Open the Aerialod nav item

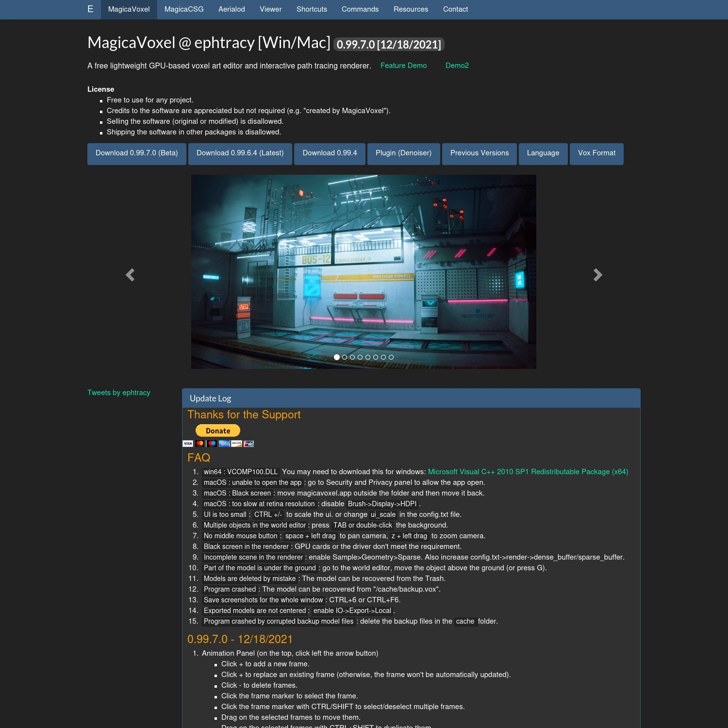click(232, 9)
